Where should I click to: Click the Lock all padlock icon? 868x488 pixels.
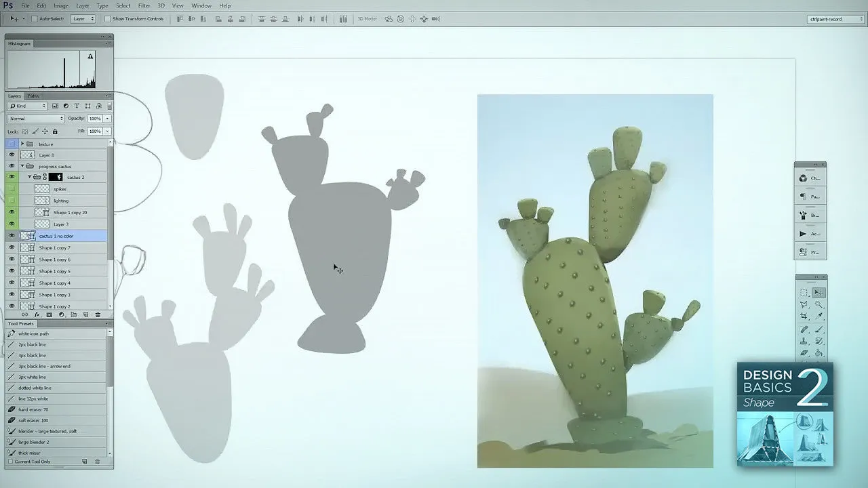click(55, 131)
